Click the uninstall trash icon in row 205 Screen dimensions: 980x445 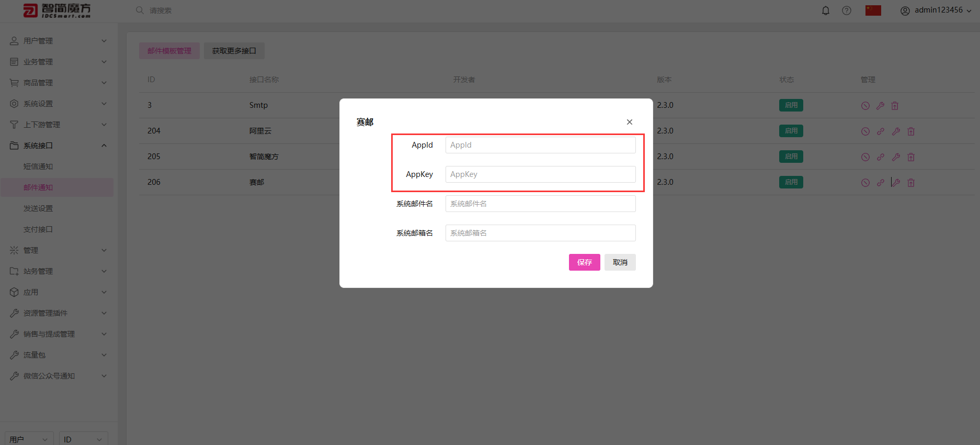click(911, 157)
